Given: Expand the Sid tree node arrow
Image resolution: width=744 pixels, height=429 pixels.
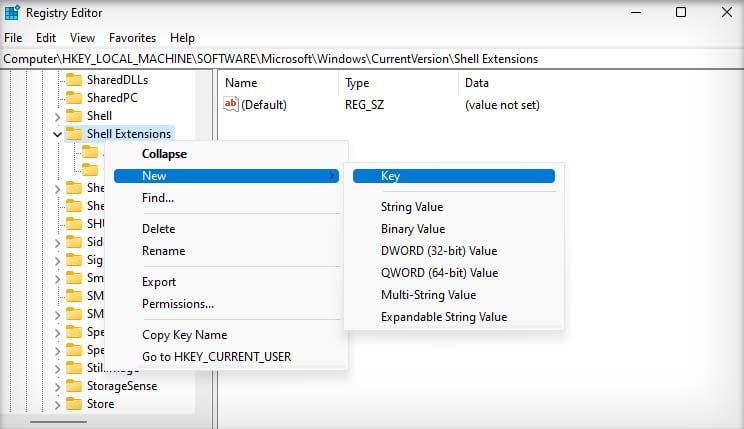Looking at the screenshot, I should (x=57, y=243).
